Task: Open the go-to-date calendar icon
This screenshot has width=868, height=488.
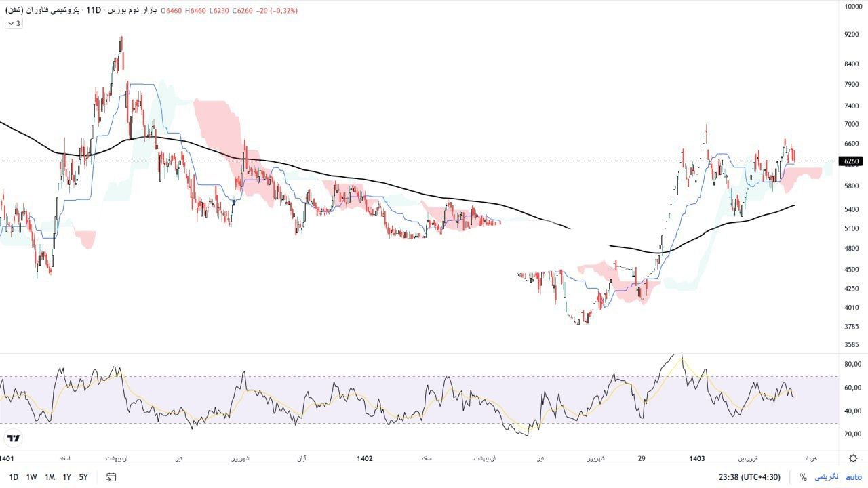Action: click(111, 477)
